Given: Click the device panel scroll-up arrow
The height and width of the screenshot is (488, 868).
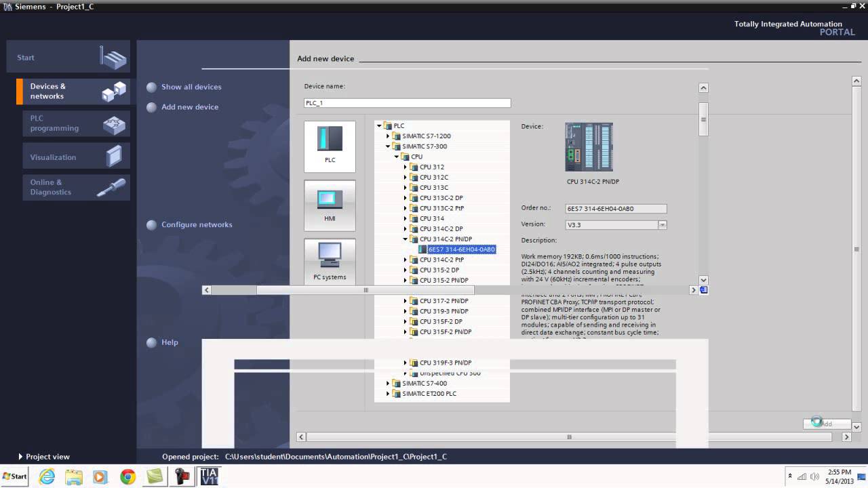Looking at the screenshot, I should [x=703, y=88].
